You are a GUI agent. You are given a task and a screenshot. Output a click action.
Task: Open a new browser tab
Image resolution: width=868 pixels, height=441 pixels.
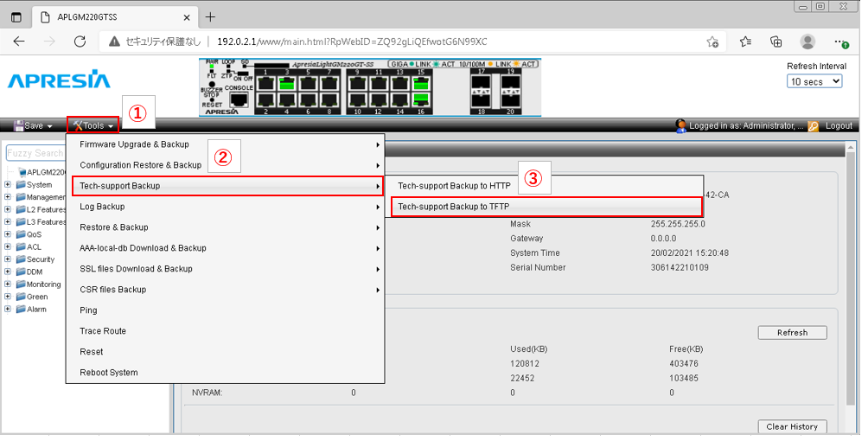(x=210, y=17)
